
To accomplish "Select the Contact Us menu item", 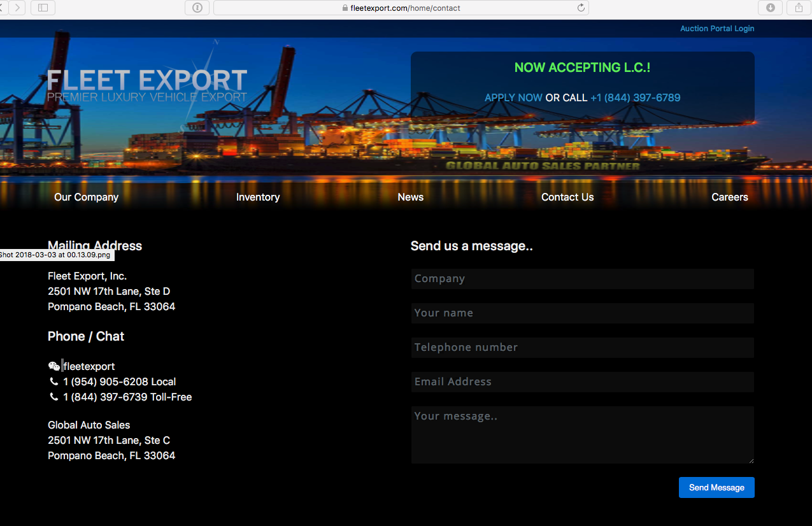I will tap(567, 197).
